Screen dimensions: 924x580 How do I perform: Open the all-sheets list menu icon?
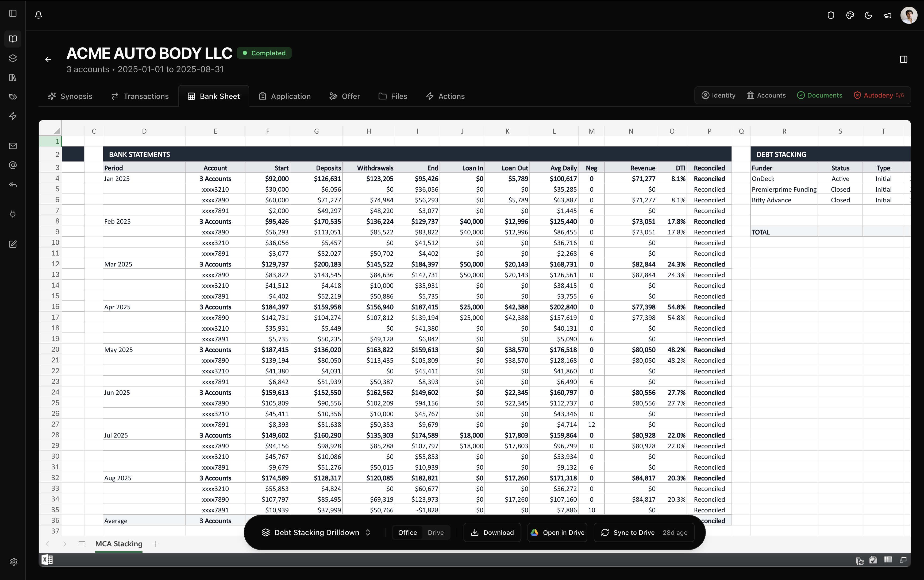[81, 544]
